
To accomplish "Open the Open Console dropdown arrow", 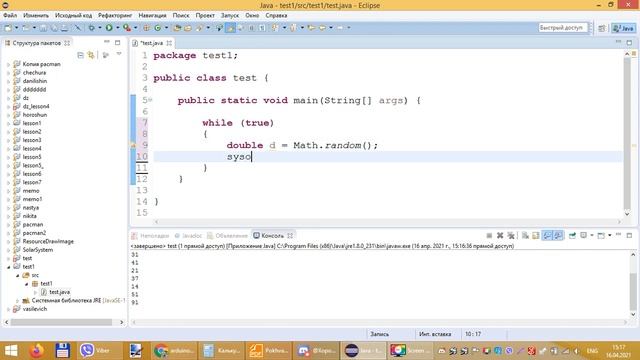I will click(609, 236).
